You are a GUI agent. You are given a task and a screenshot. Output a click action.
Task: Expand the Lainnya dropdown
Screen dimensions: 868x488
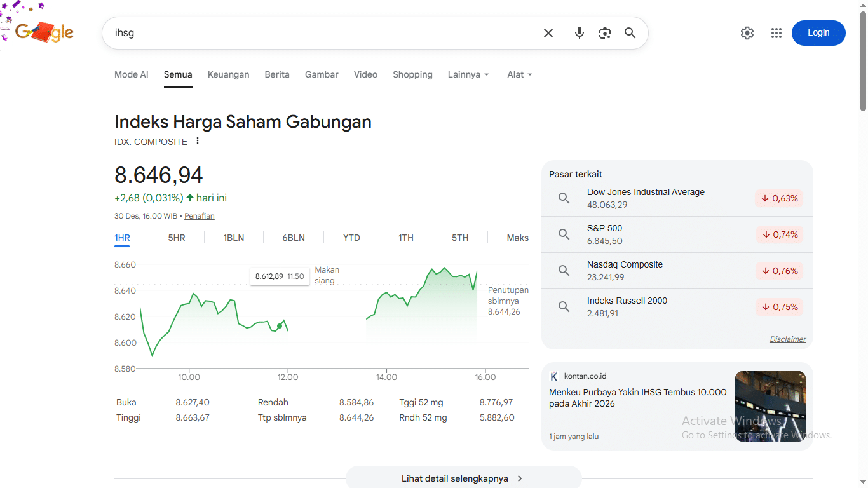(469, 74)
